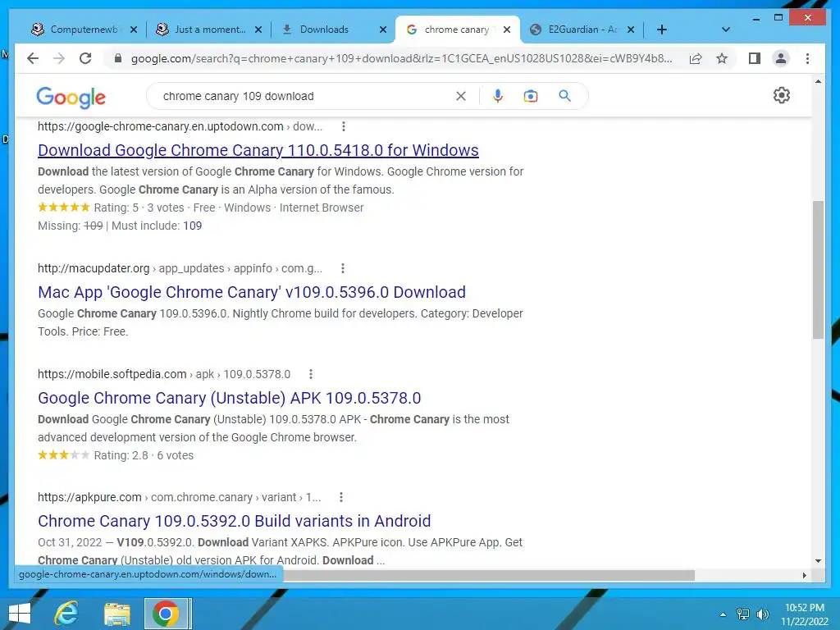
Task: Open more options for softpedia result
Action: click(311, 374)
